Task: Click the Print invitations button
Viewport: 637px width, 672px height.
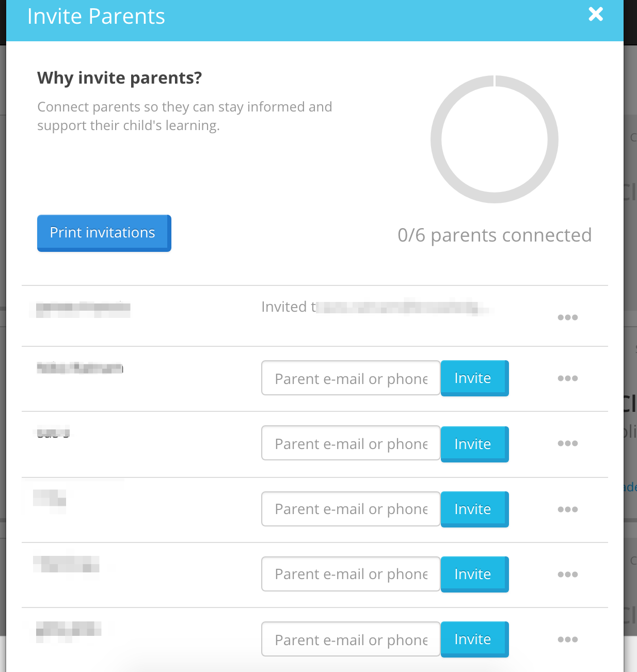Action: pos(104,233)
